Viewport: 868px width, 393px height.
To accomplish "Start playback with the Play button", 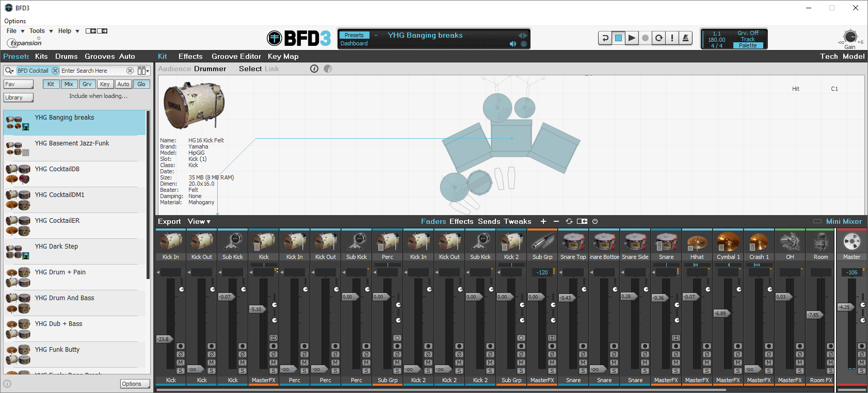I will coord(632,38).
